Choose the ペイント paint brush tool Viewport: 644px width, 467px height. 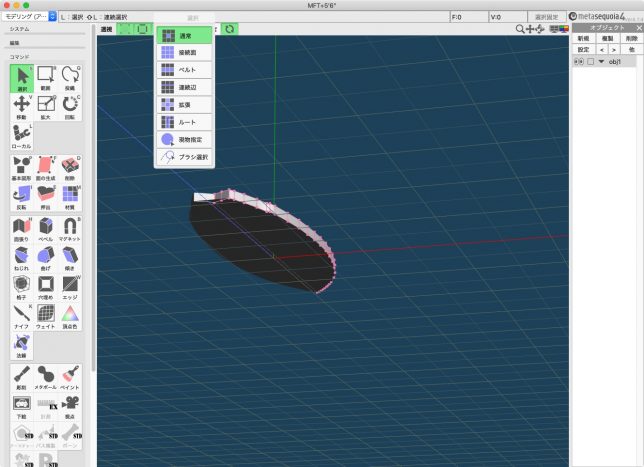pos(70,377)
